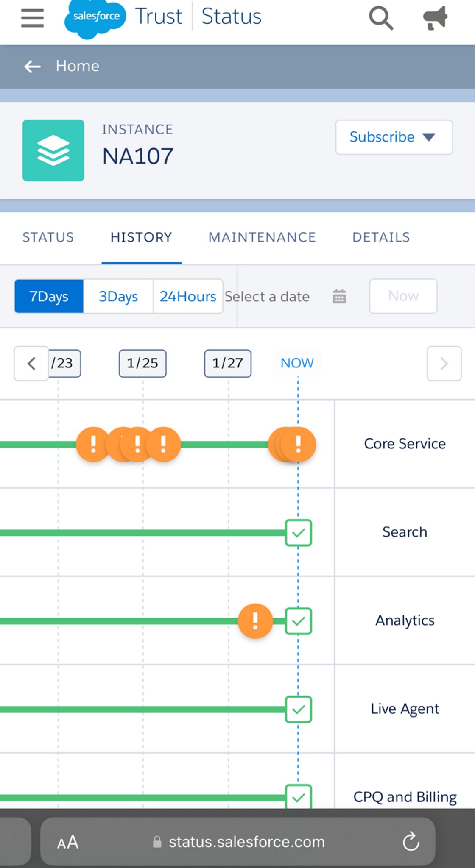Switch to the DETAILS tab
The image size is (475, 868).
(381, 237)
